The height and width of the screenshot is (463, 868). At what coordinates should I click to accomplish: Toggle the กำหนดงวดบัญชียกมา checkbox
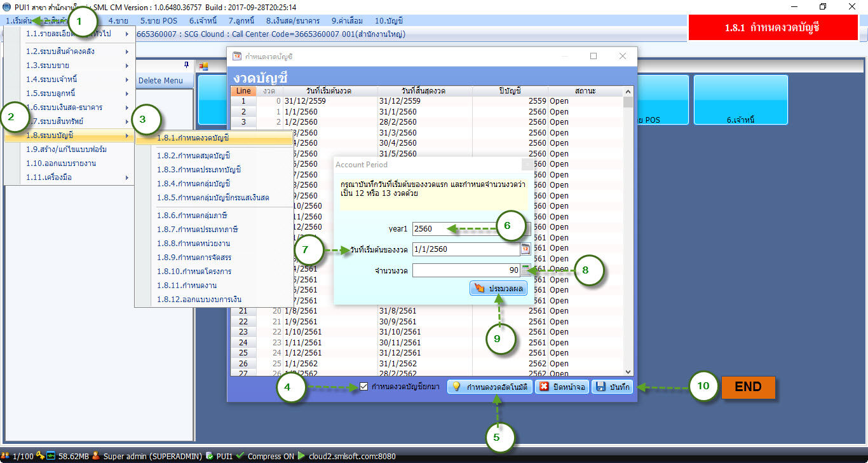pos(363,386)
